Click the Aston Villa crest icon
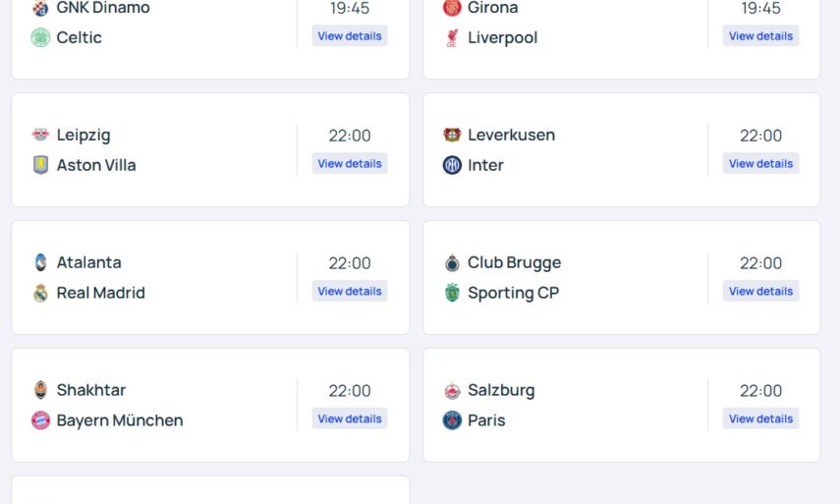 pyautogui.click(x=40, y=165)
